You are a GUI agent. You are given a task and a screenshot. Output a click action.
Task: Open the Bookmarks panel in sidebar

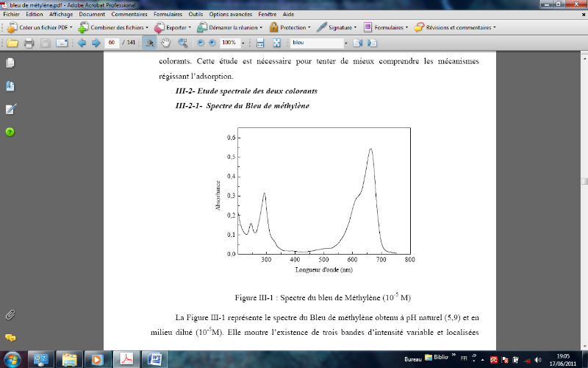tap(10, 86)
